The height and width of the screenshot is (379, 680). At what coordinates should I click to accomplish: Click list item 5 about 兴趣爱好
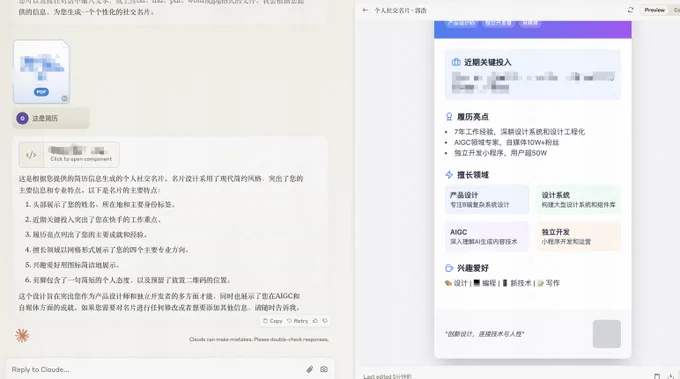click(x=72, y=265)
